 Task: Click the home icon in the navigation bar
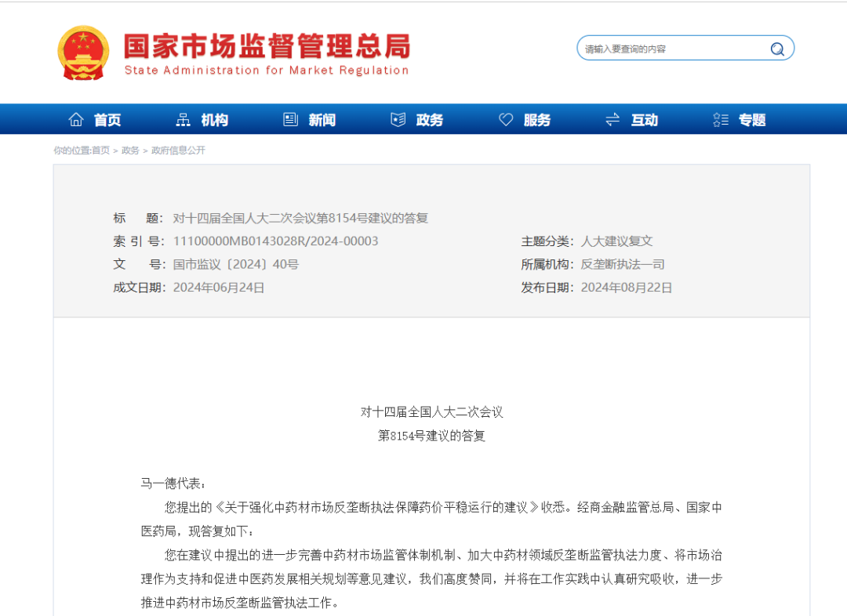75,118
